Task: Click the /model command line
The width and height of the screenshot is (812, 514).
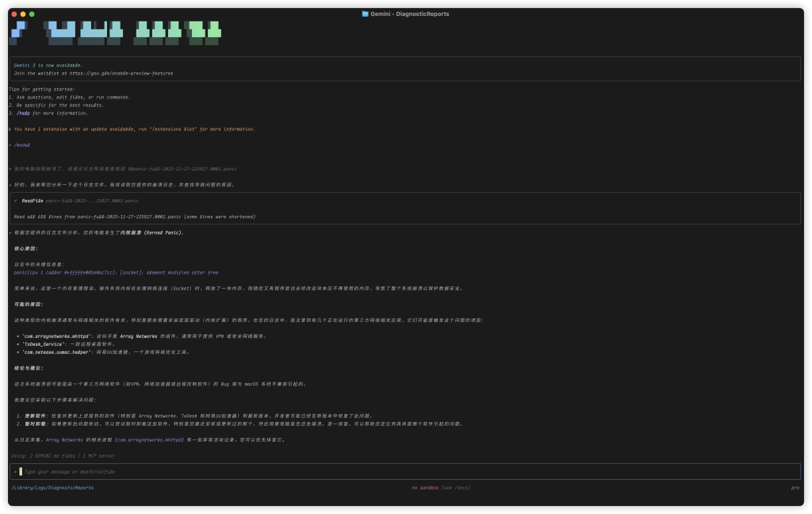Action: pos(21,145)
